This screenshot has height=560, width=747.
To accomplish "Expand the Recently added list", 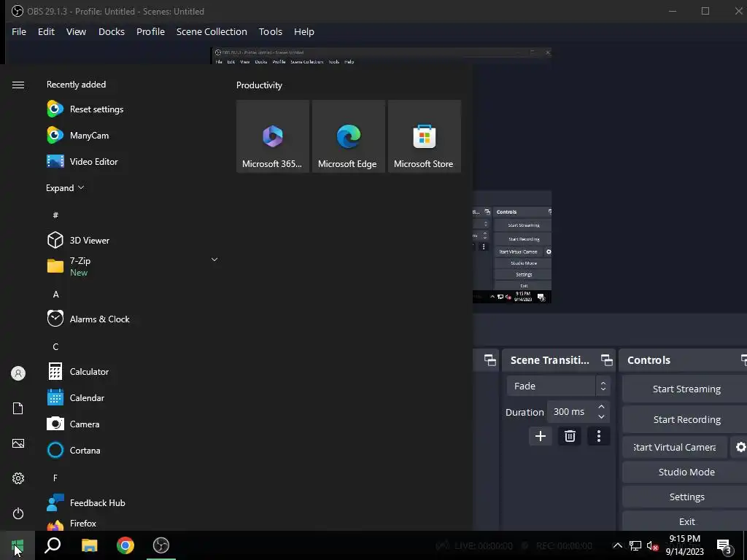I will coord(65,187).
